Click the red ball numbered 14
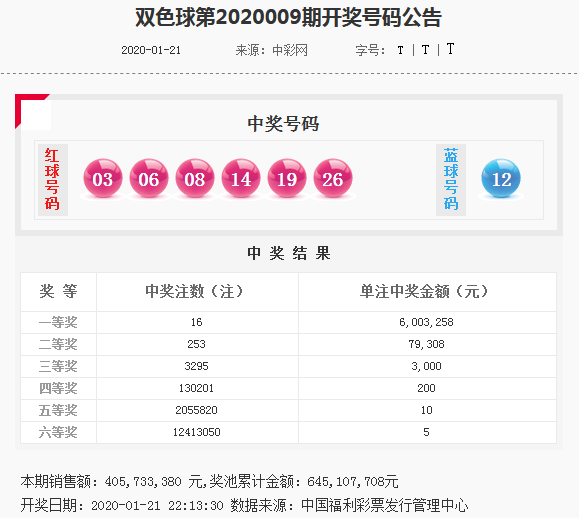Image resolution: width=579 pixels, height=518 pixels. point(241,178)
